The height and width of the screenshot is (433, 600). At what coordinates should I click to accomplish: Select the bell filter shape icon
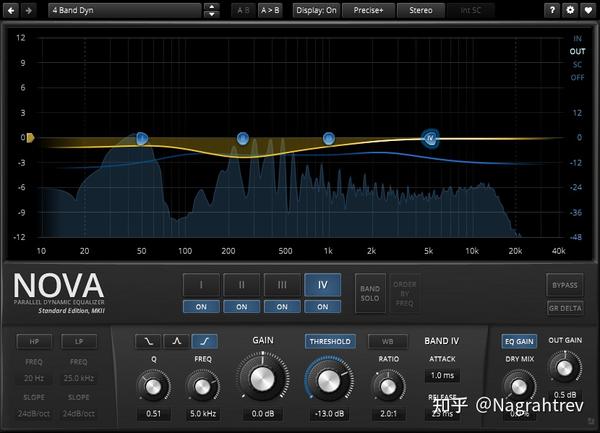pos(176,341)
